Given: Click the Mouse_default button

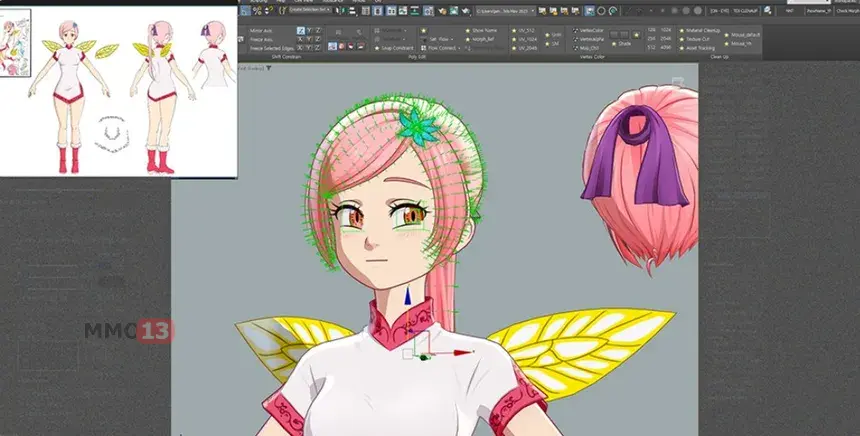Looking at the screenshot, I should [x=742, y=35].
